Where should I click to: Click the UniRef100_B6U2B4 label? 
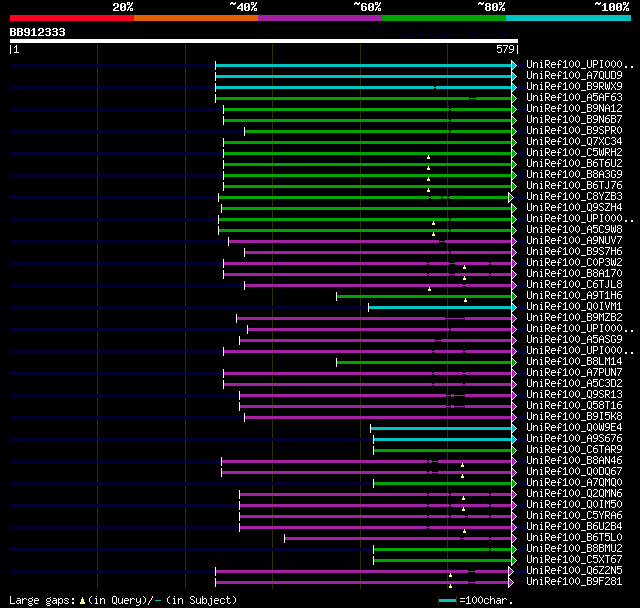[x=574, y=527]
